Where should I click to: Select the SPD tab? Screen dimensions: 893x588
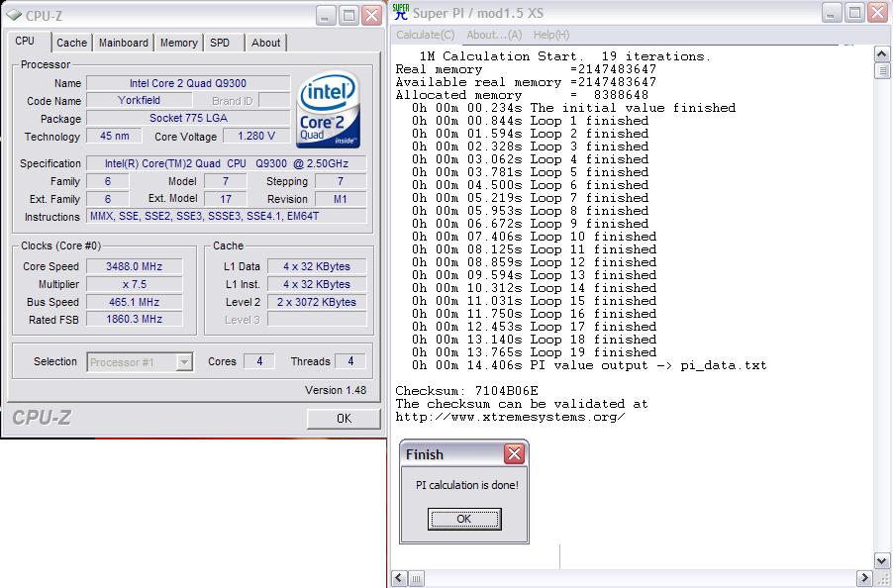(220, 43)
